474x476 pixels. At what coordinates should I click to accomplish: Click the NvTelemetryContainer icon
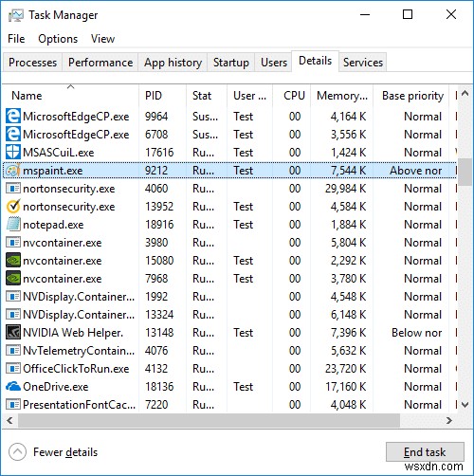13,351
